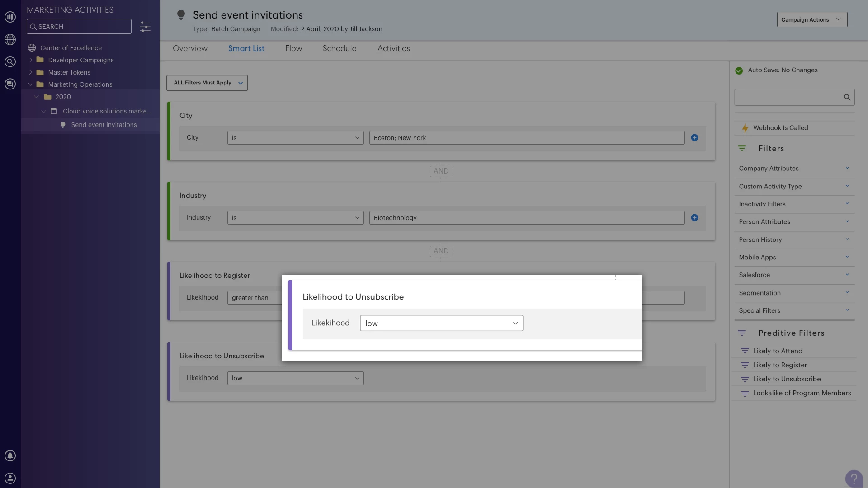This screenshot has width=868, height=488.
Task: Add a value with City plus icon
Action: click(x=694, y=138)
